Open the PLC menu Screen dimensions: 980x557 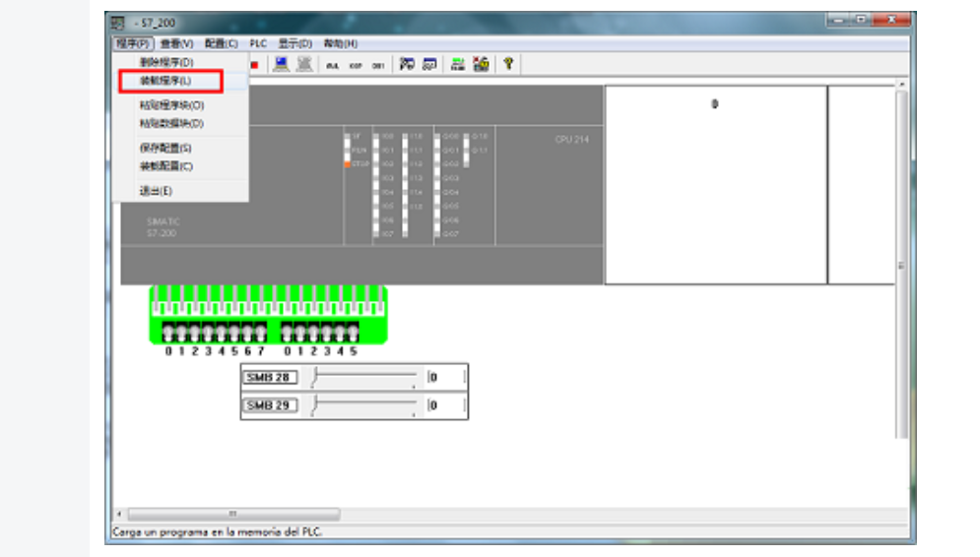258,43
